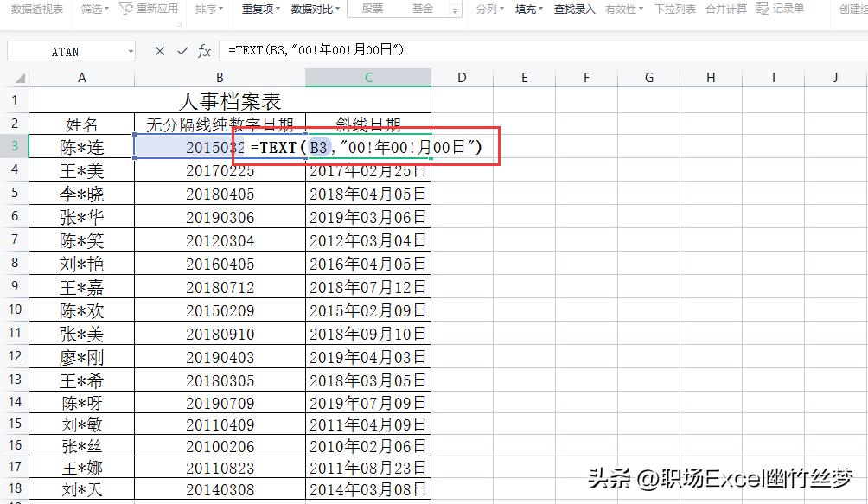Confirm the formula with the checkmark icon
The height and width of the screenshot is (504, 868).
pos(182,50)
